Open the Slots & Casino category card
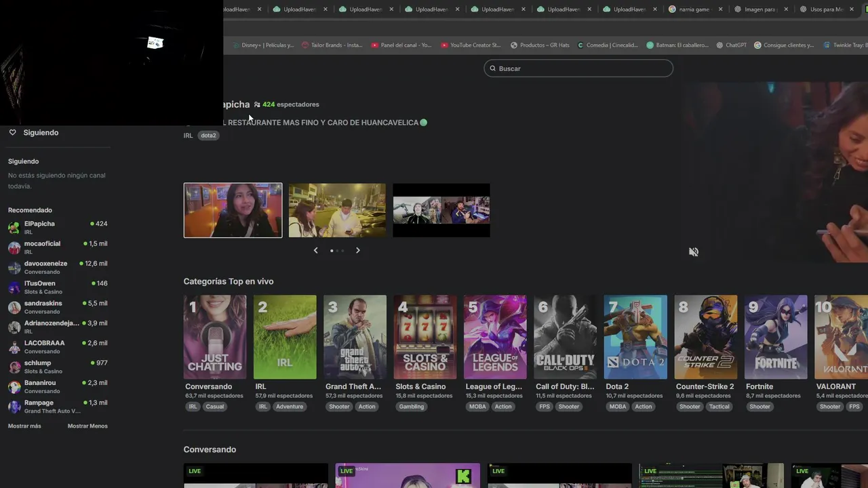 (425, 337)
